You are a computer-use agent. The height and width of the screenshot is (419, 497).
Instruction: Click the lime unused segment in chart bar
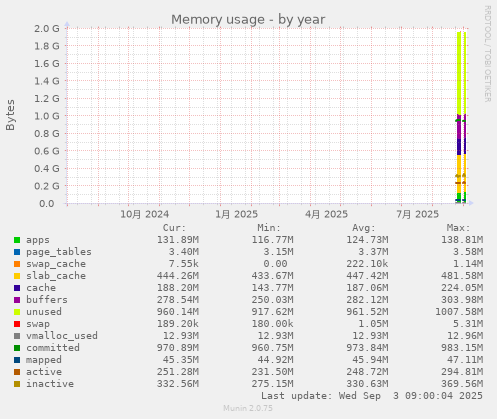tap(459, 73)
